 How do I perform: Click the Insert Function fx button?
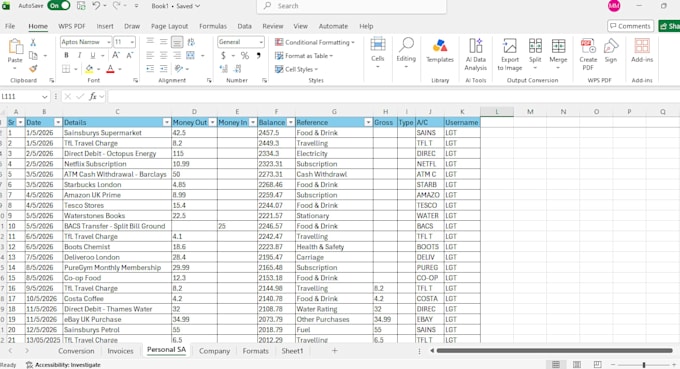point(93,96)
